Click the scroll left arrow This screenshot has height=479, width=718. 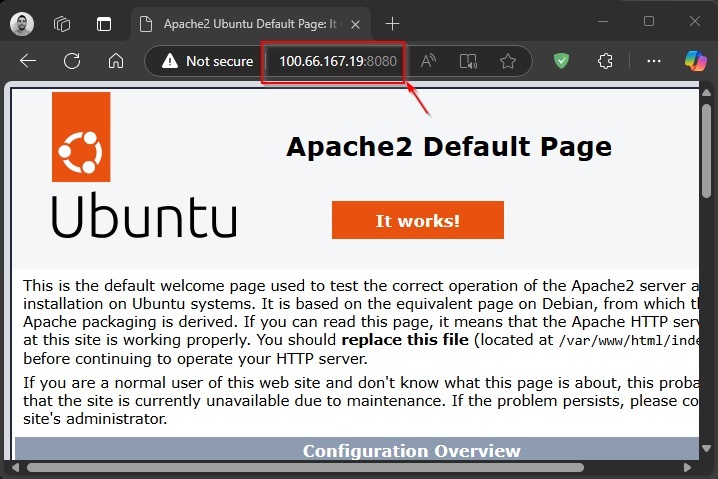pos(15,468)
